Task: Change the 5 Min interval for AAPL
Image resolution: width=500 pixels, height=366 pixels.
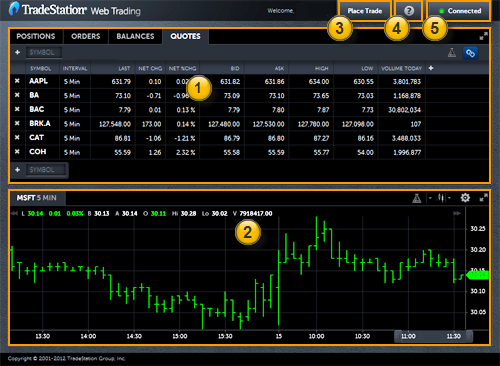Action: tap(72, 82)
